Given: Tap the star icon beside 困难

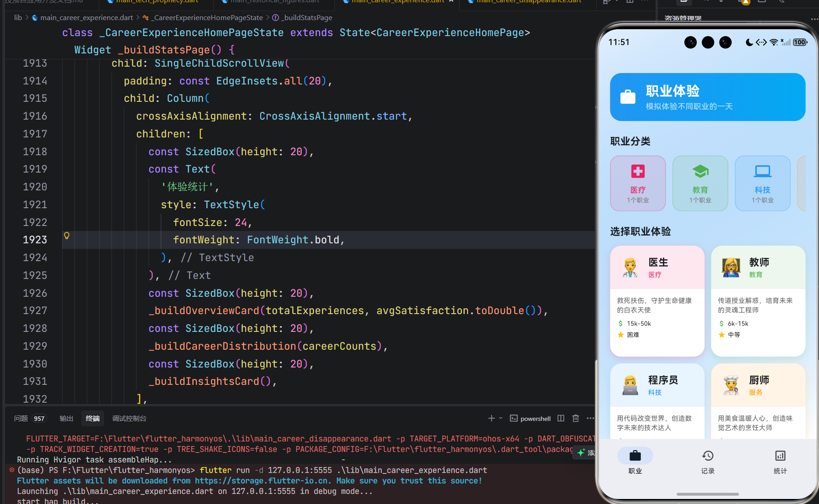Looking at the screenshot, I should click(x=620, y=335).
